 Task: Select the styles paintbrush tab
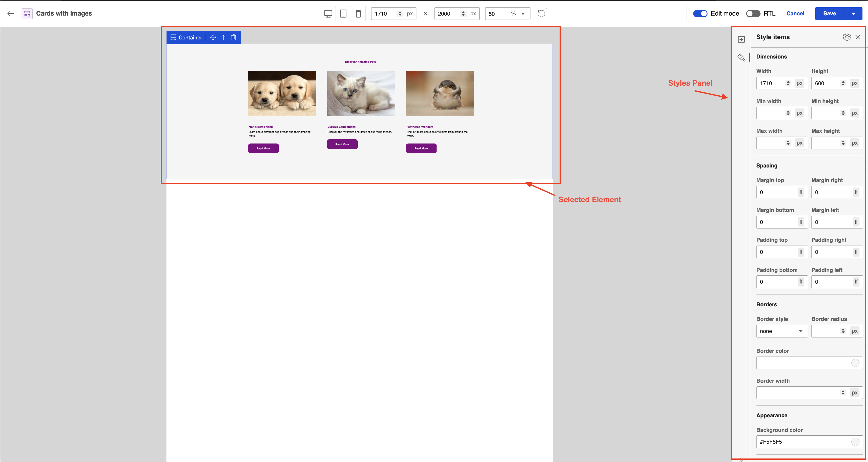tap(741, 57)
